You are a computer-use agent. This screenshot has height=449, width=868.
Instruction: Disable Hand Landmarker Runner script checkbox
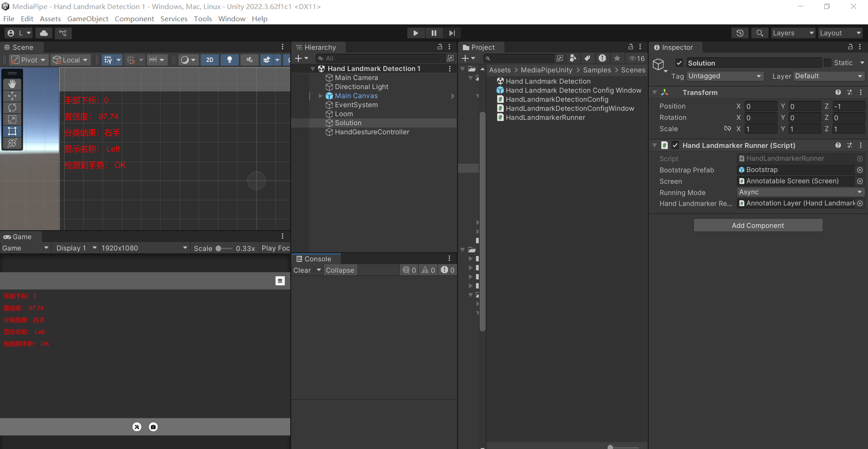tap(675, 145)
